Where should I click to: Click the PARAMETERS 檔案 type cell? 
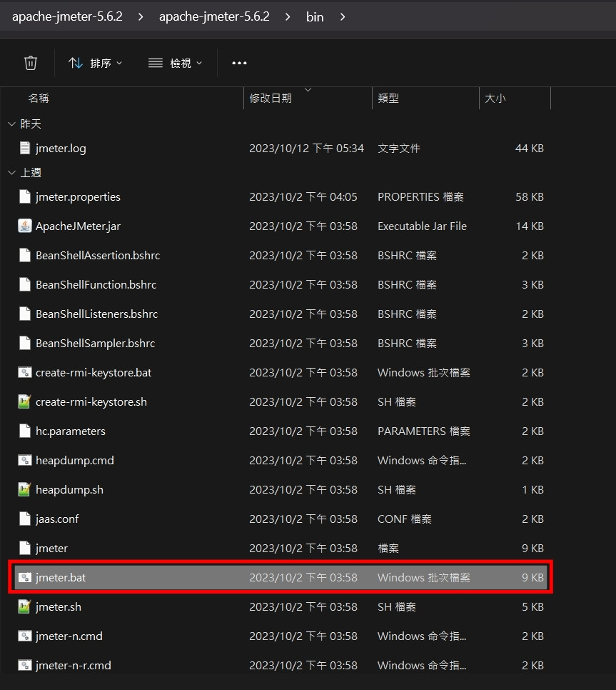(424, 431)
